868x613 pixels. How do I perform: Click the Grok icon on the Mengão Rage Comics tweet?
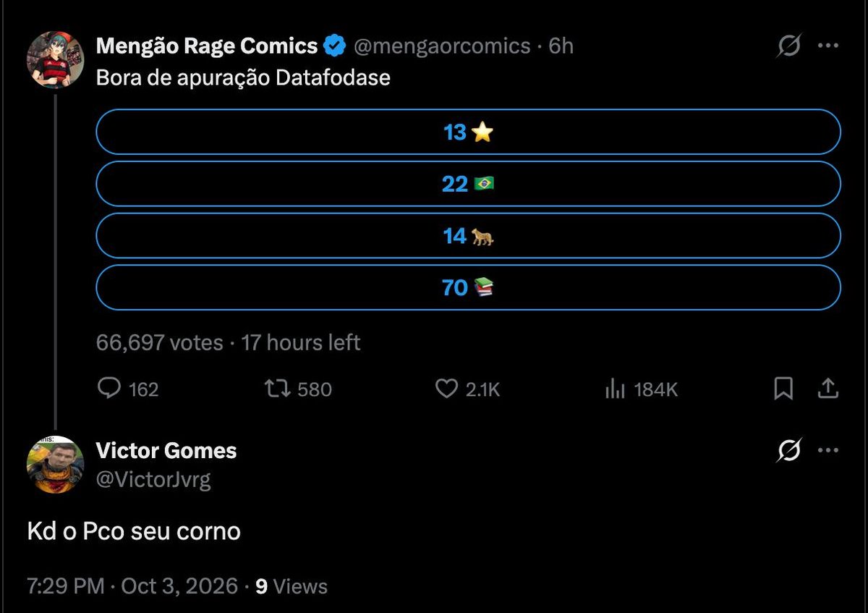(x=789, y=46)
